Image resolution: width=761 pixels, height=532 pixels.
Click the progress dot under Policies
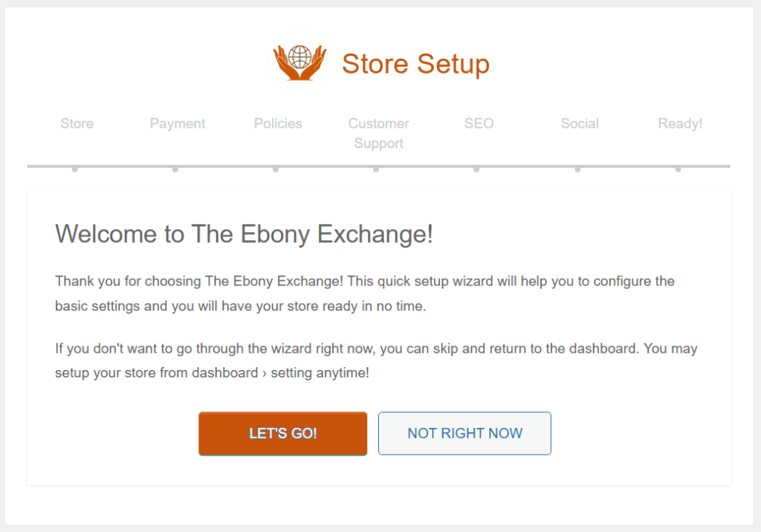pyautogui.click(x=276, y=169)
